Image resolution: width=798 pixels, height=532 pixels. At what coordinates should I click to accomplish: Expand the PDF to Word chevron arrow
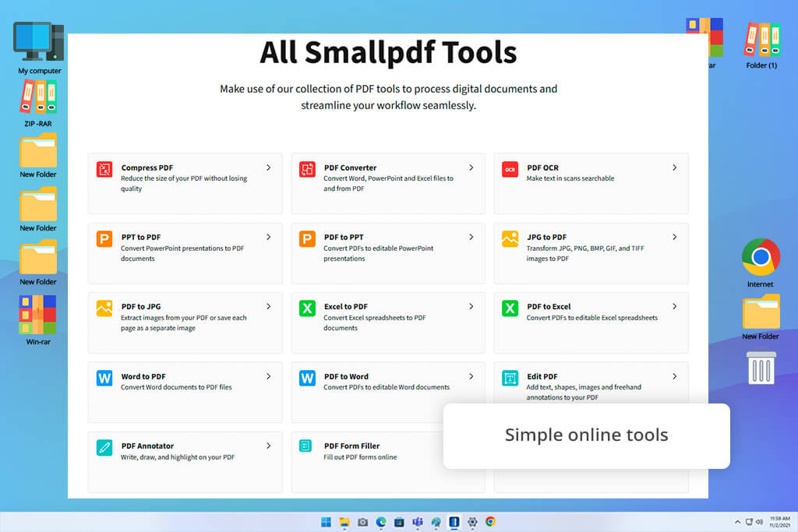[471, 376]
